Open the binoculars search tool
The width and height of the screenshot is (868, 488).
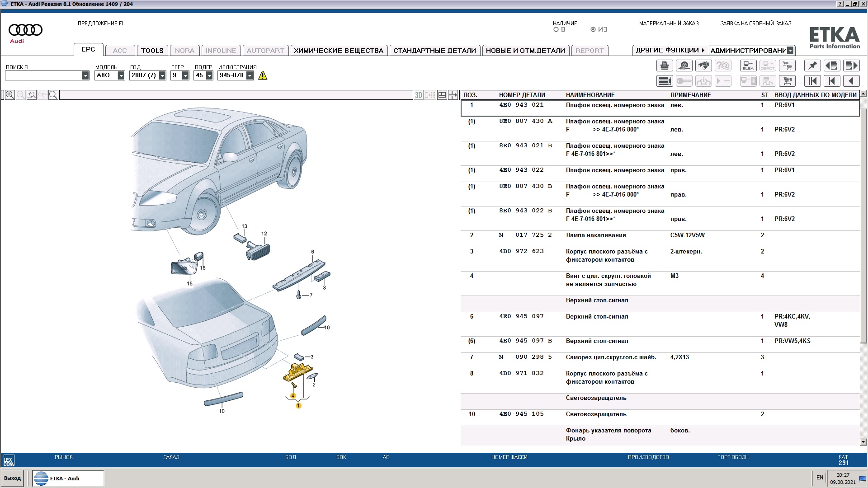(x=703, y=66)
